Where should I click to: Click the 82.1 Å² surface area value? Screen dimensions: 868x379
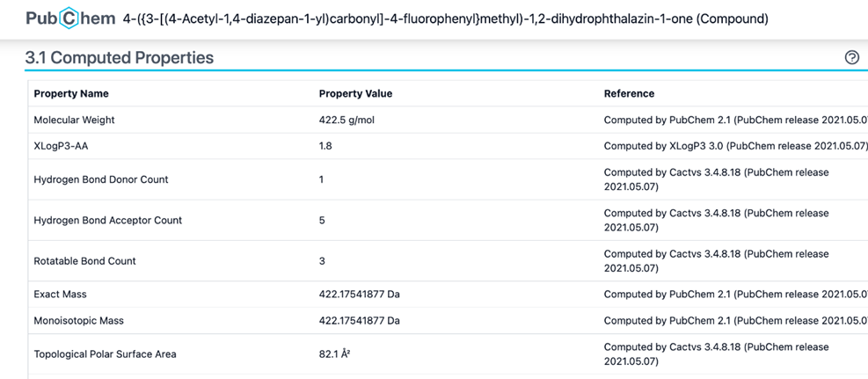(335, 354)
